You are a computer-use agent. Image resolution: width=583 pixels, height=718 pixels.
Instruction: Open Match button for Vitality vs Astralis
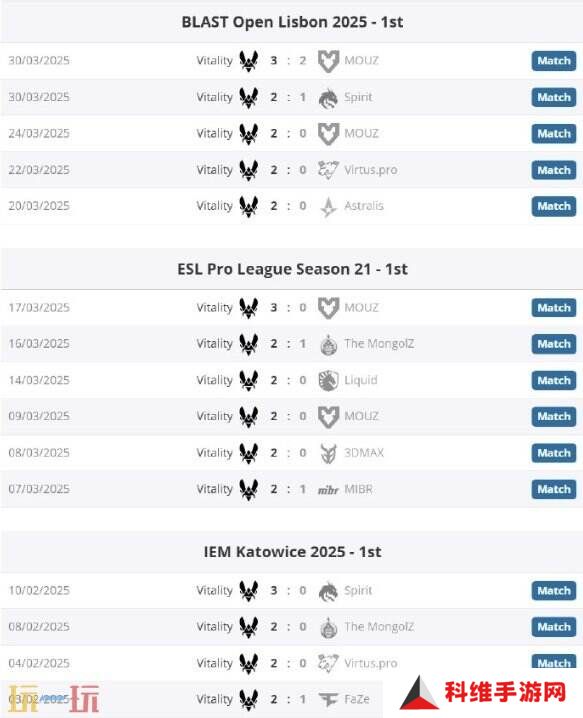(554, 207)
